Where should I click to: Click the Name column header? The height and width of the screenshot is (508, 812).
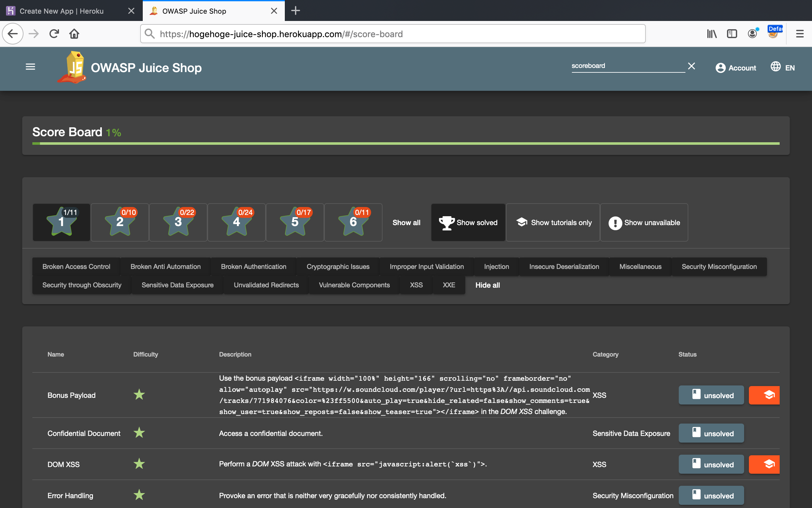56,354
